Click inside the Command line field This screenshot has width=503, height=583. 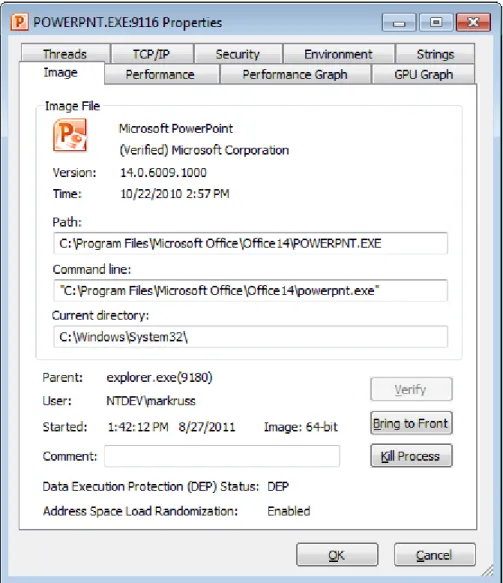(x=250, y=290)
